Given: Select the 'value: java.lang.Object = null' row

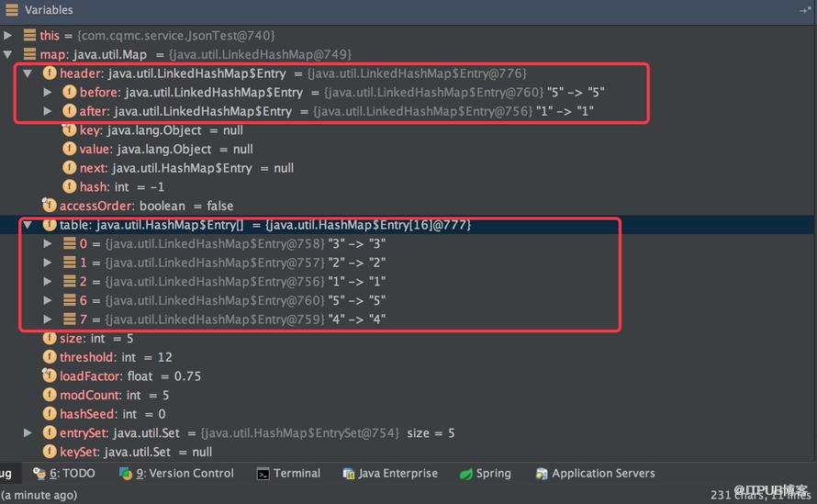Looking at the screenshot, I should 408,149.
